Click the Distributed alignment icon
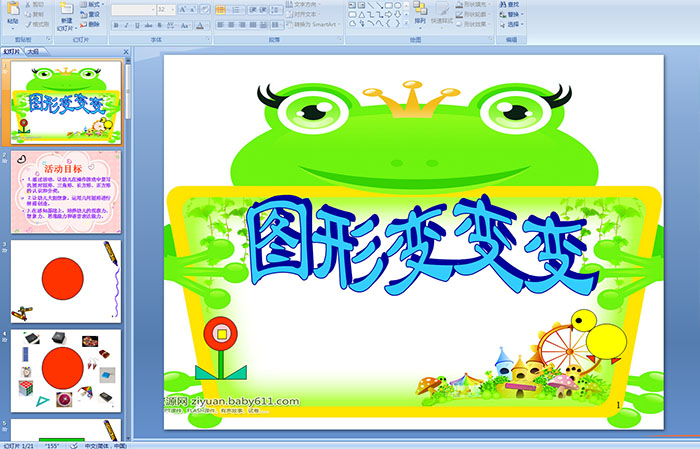The width and height of the screenshot is (700, 449). [x=263, y=25]
